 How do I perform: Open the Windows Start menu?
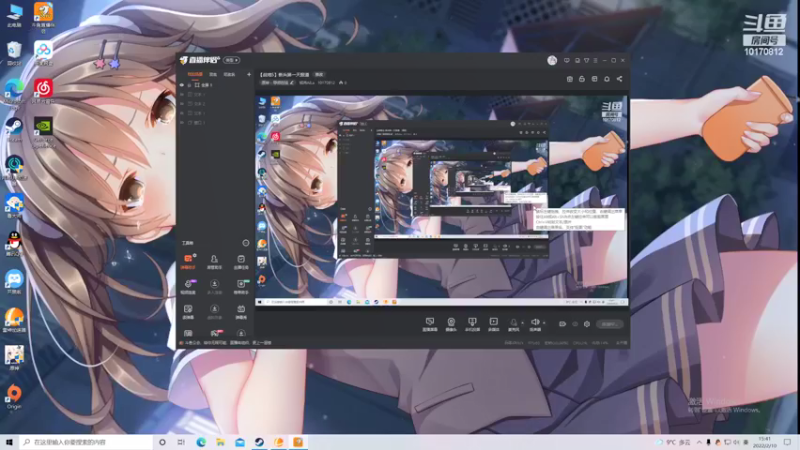[9, 442]
